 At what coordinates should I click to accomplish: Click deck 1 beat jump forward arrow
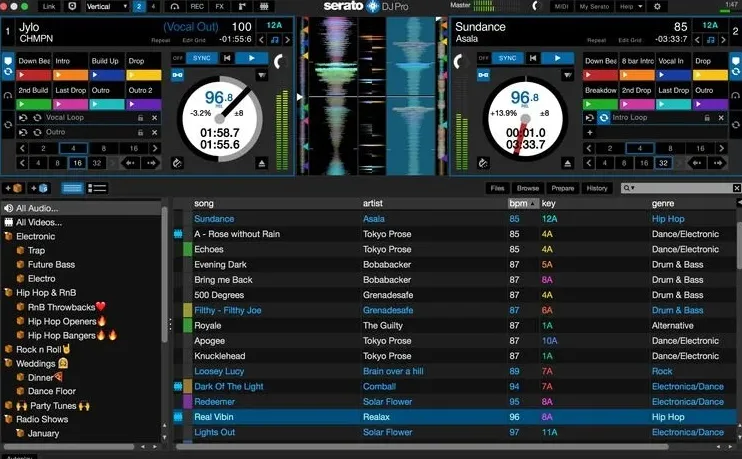click(151, 163)
